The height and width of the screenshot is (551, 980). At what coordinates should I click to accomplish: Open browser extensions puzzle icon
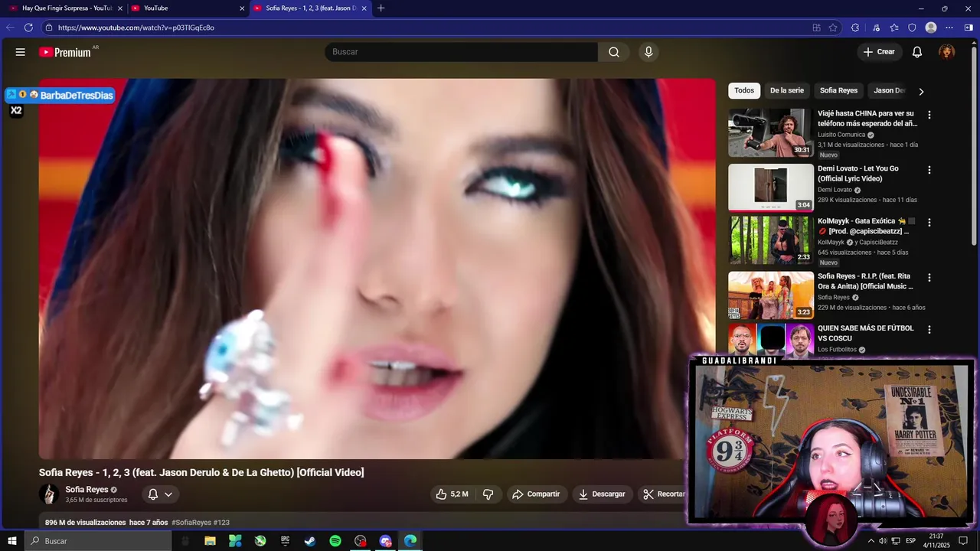[x=854, y=28]
